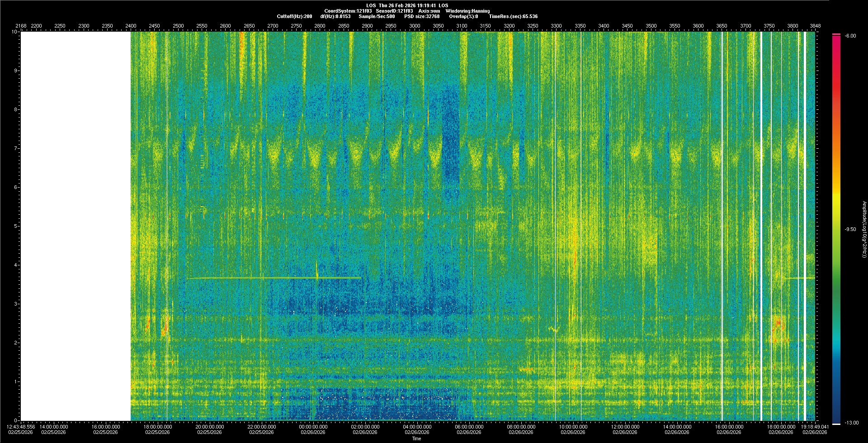Click the 00:00:00.000 02/26/2026 time label
The image size is (868, 443).
coord(313,429)
